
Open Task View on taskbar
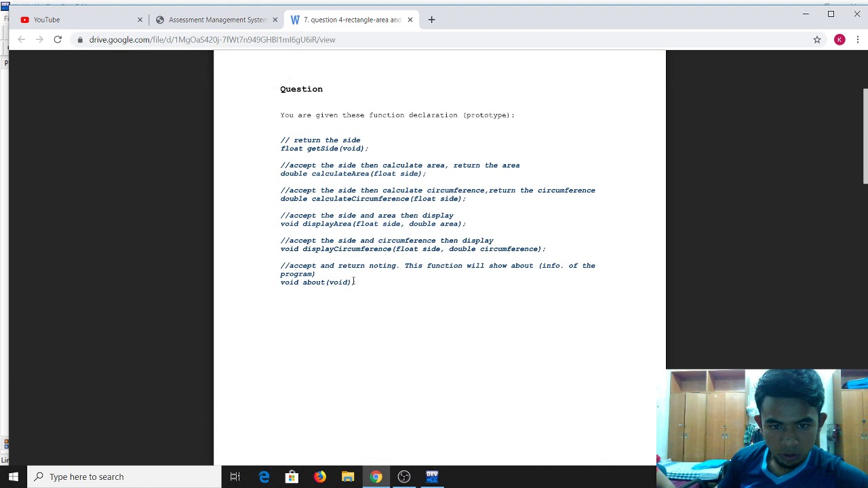point(235,476)
